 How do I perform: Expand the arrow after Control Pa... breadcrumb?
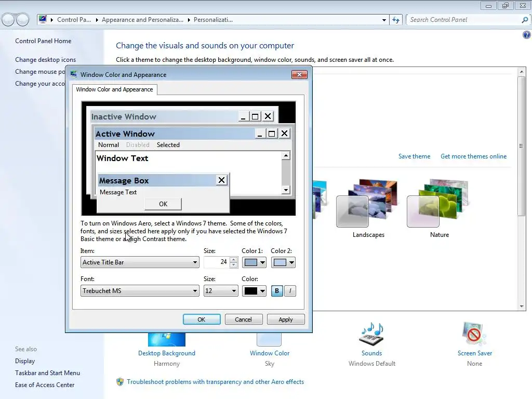[97, 20]
